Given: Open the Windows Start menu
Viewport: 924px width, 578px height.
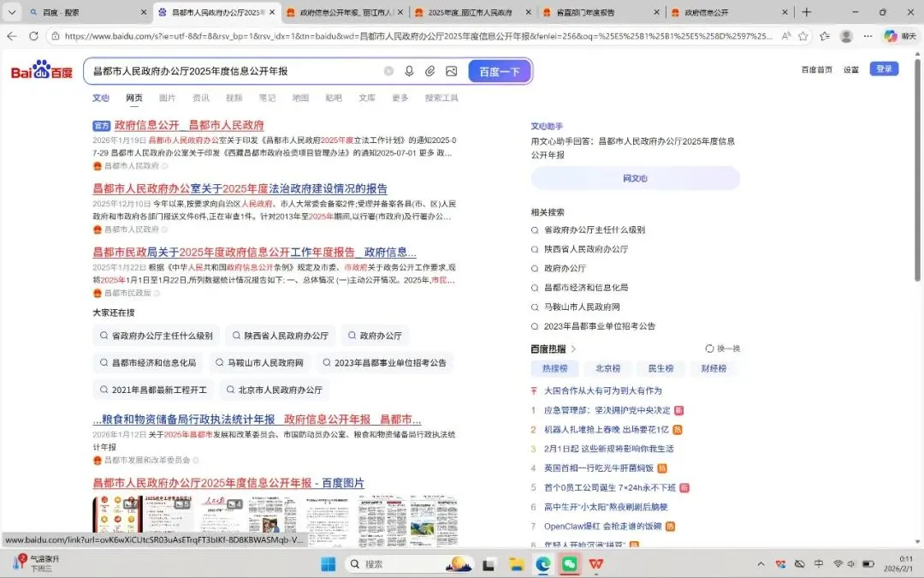Looking at the screenshot, I should click(x=329, y=564).
